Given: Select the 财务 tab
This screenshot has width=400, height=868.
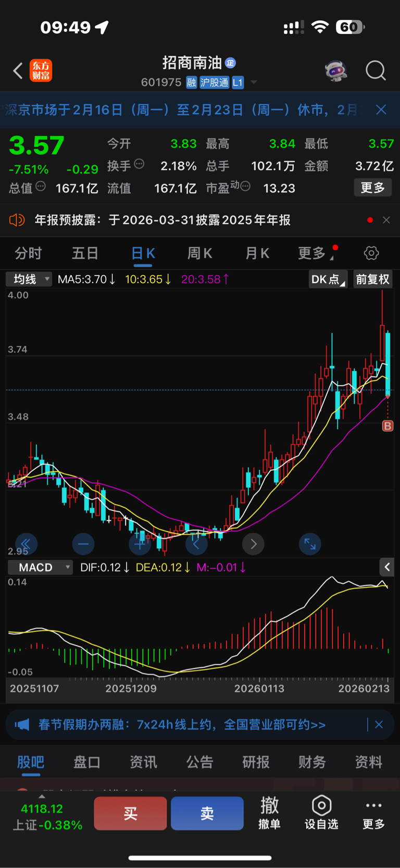Looking at the screenshot, I should coord(312,762).
